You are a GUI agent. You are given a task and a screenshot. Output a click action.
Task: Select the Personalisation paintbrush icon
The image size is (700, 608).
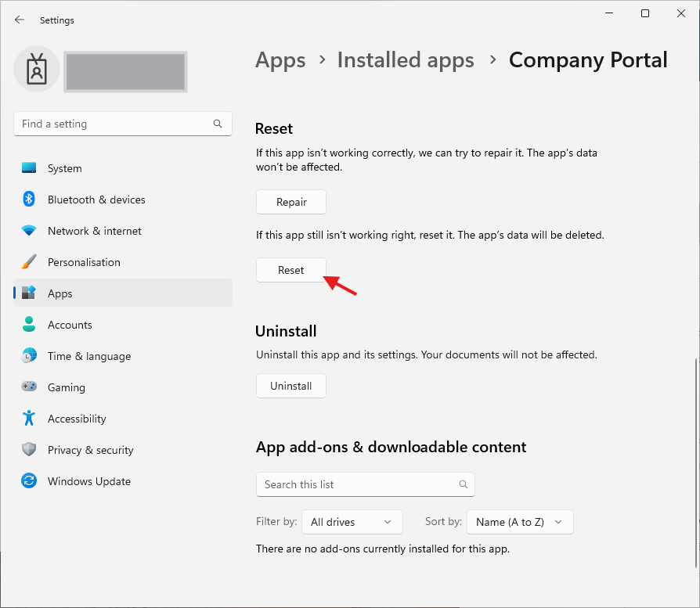pyautogui.click(x=29, y=262)
